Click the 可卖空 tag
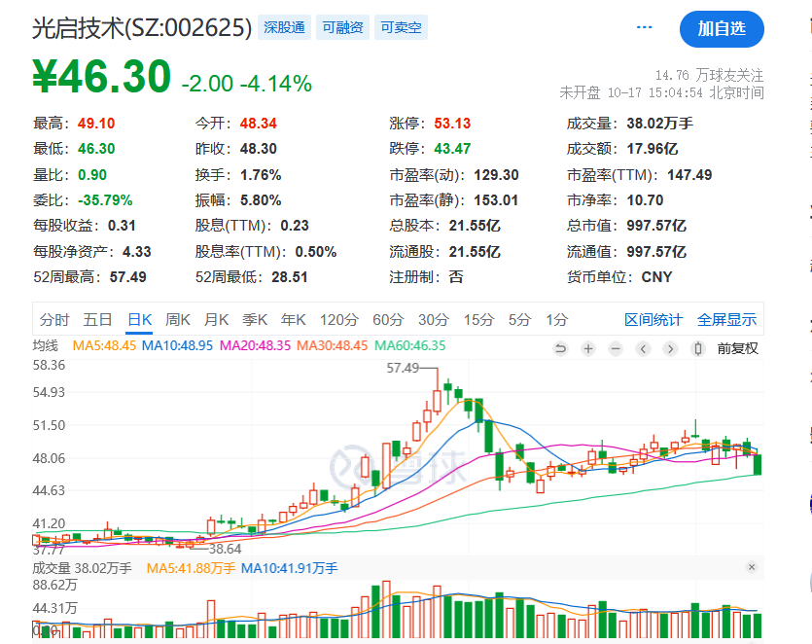The image size is (812, 644). coord(401,27)
